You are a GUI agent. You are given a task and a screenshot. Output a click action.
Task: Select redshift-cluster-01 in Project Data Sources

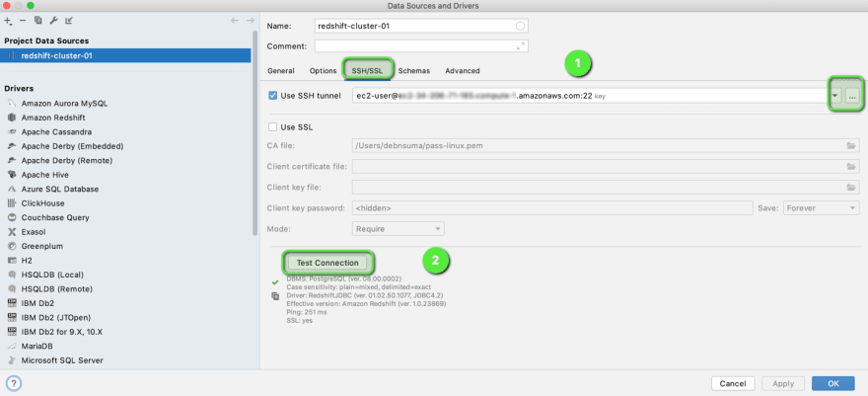tap(125, 55)
